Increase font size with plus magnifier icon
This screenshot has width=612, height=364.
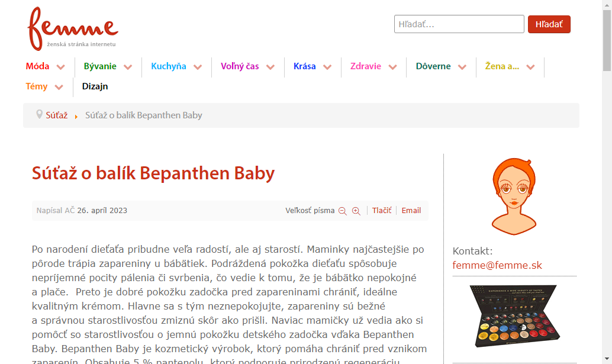[x=356, y=211]
